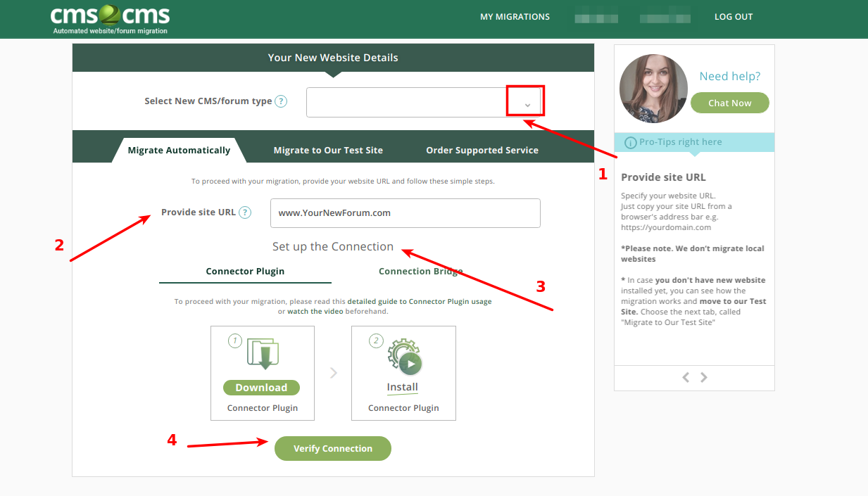Open the CMS/forum type select box
Screen dimensions: 868x496
coord(424,102)
